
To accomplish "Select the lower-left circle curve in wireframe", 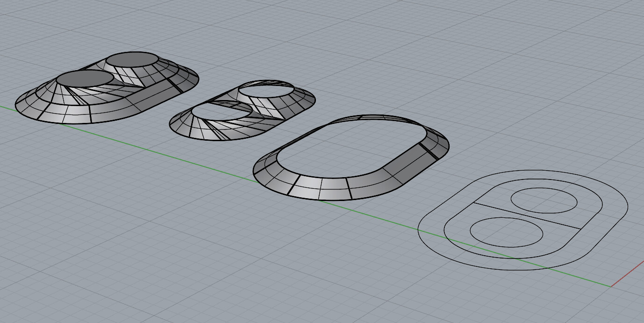I will click(x=507, y=232).
